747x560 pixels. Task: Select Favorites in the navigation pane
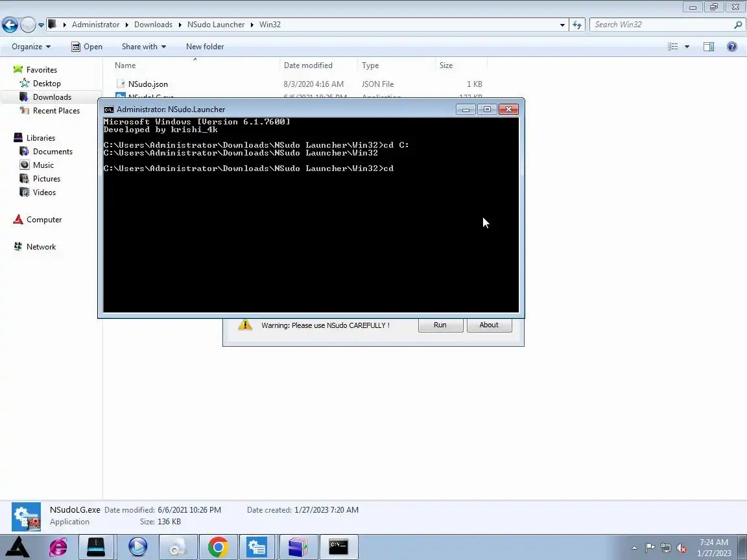[x=41, y=70]
